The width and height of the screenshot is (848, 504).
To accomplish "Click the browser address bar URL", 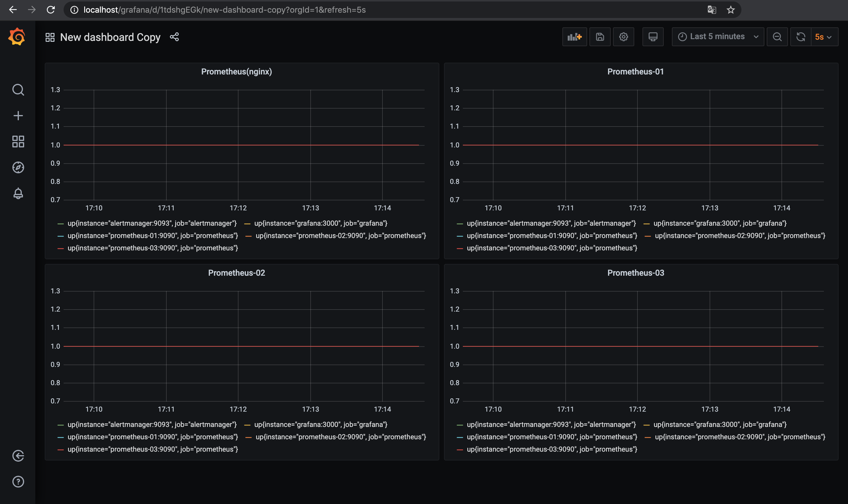I will (x=225, y=10).
